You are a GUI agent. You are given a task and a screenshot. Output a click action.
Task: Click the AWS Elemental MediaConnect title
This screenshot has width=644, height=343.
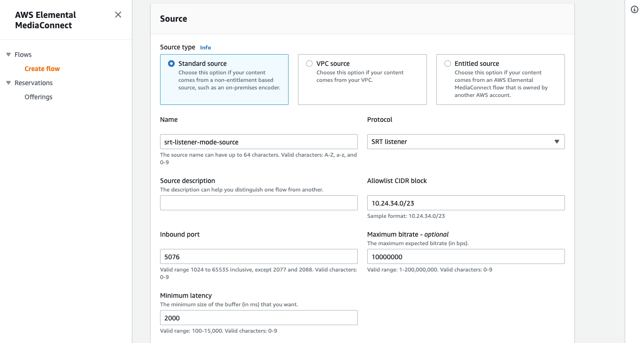coord(46,20)
